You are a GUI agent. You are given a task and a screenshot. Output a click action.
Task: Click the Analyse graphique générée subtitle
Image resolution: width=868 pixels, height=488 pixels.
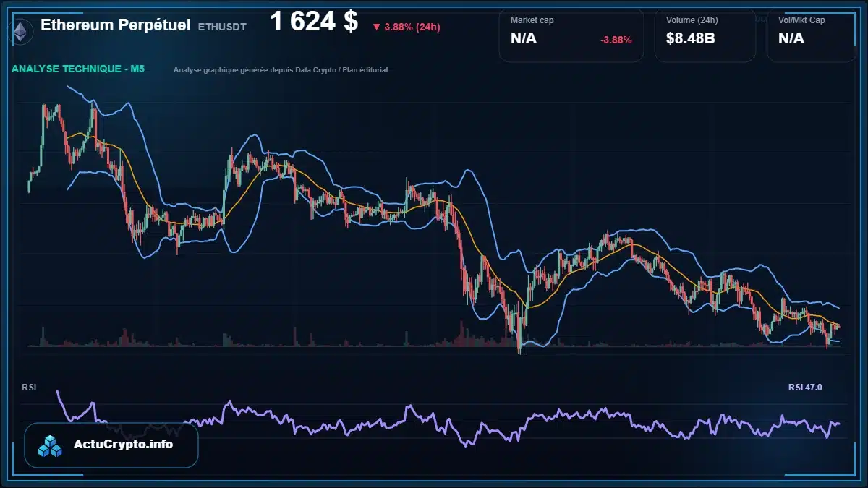pos(281,70)
